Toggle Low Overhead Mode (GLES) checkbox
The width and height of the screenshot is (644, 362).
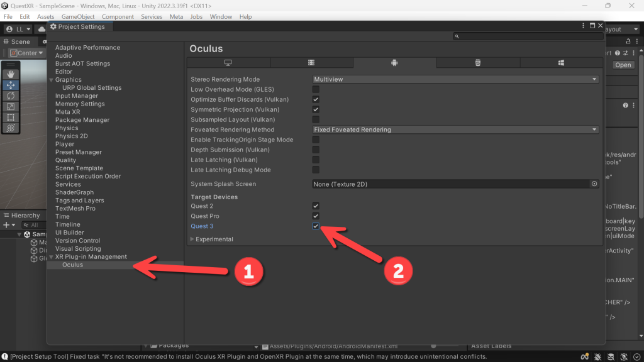point(316,89)
